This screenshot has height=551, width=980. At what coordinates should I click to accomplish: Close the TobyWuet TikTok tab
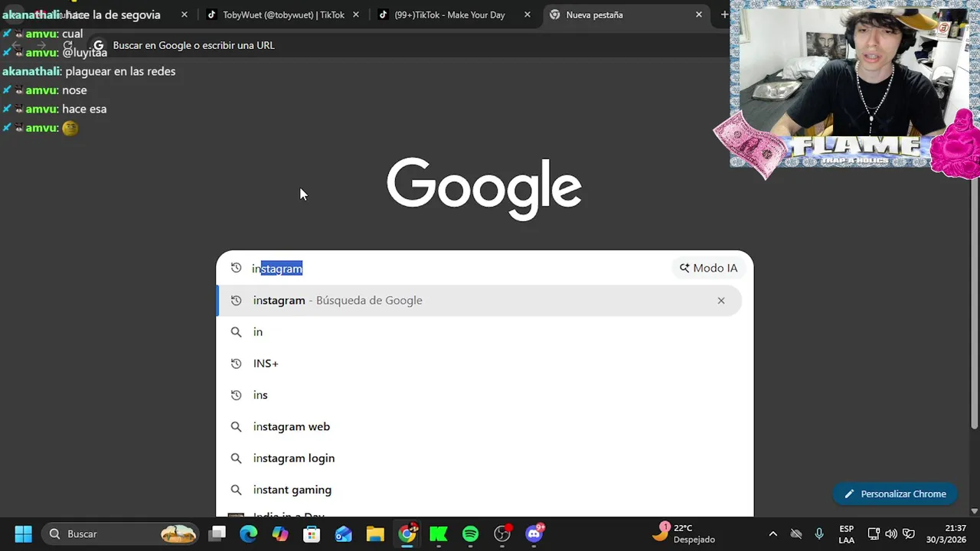[x=356, y=15]
